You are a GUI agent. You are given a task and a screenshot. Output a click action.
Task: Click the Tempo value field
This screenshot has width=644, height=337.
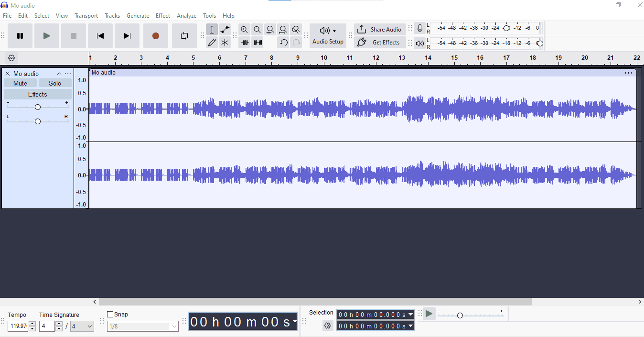click(x=18, y=326)
